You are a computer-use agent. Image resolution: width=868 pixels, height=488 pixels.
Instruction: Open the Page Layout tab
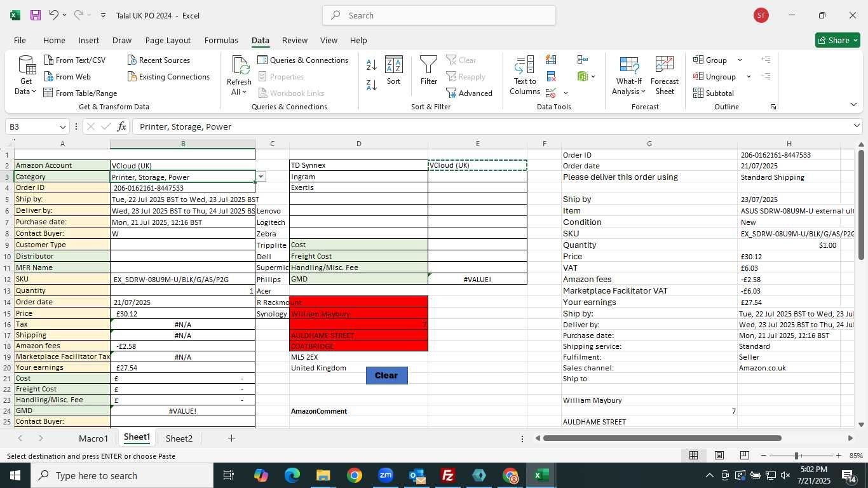tap(168, 40)
